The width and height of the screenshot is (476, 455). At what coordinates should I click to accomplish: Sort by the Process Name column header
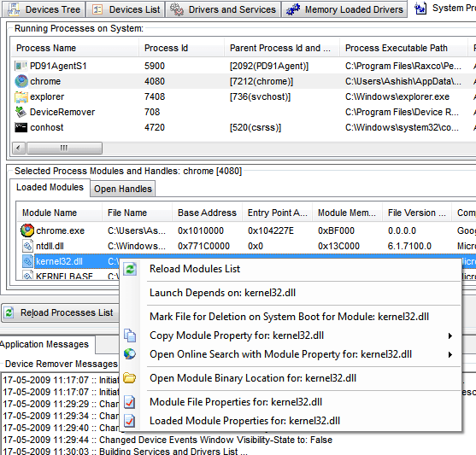pyautogui.click(x=75, y=48)
